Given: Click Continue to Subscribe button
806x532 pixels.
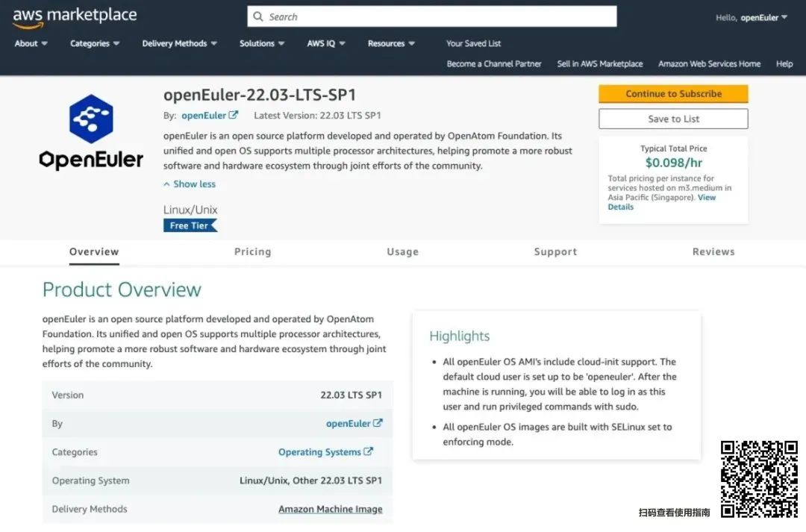Looking at the screenshot, I should pos(673,93).
